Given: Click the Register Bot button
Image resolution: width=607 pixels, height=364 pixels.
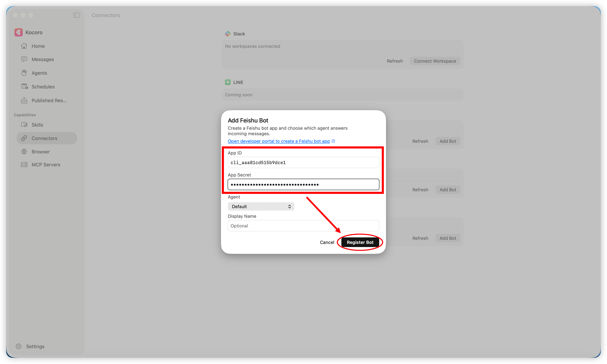Looking at the screenshot, I should (360, 242).
